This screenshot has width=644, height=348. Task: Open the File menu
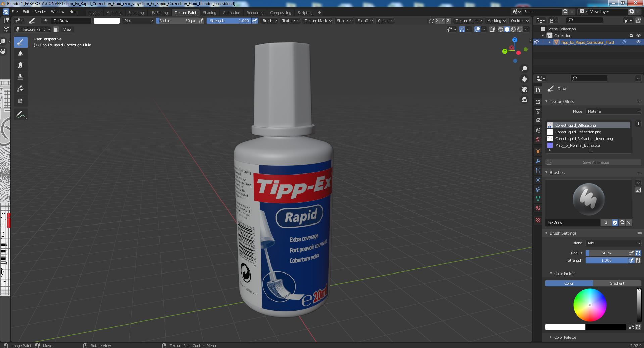[15, 12]
